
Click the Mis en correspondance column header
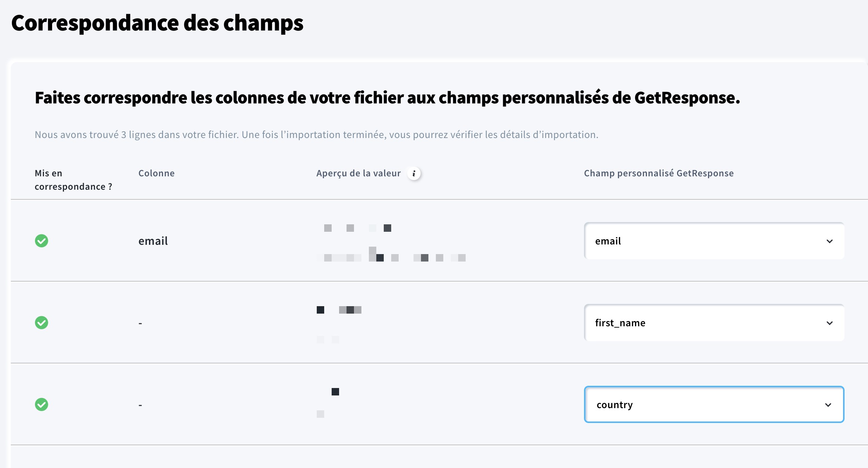tap(73, 180)
